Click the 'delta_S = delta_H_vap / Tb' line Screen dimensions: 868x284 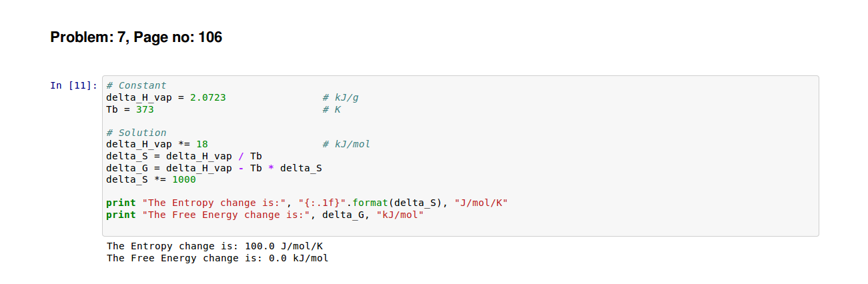[184, 156]
